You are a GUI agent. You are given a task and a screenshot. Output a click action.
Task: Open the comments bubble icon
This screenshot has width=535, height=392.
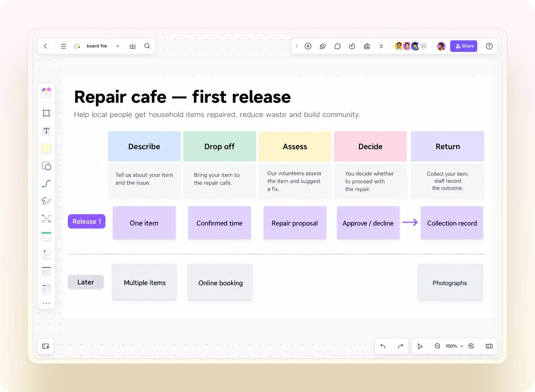(338, 46)
